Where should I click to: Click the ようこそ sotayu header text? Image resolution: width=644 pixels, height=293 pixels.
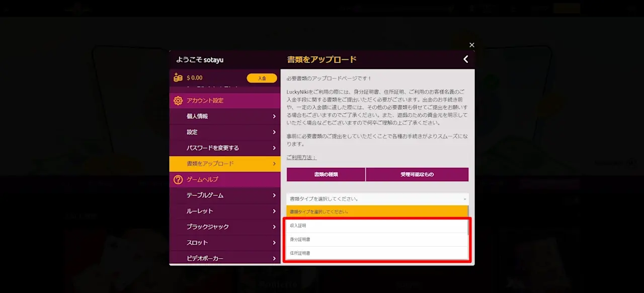200,60
